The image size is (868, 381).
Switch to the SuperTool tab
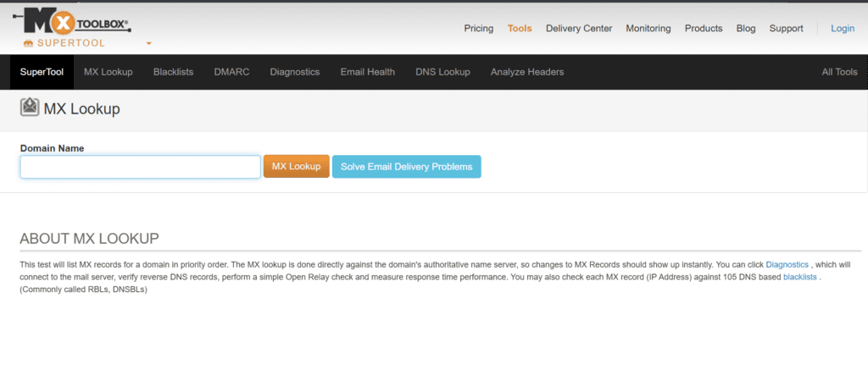coord(42,72)
